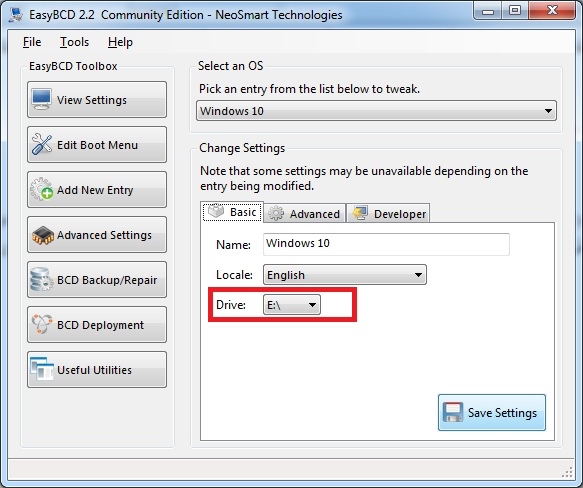Click the 'Select an OS' group title
The image size is (583, 488).
click(x=231, y=66)
